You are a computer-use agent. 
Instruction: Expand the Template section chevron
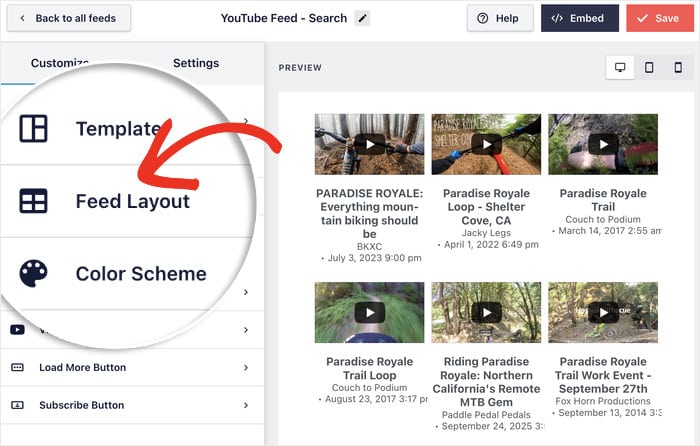tap(246, 122)
